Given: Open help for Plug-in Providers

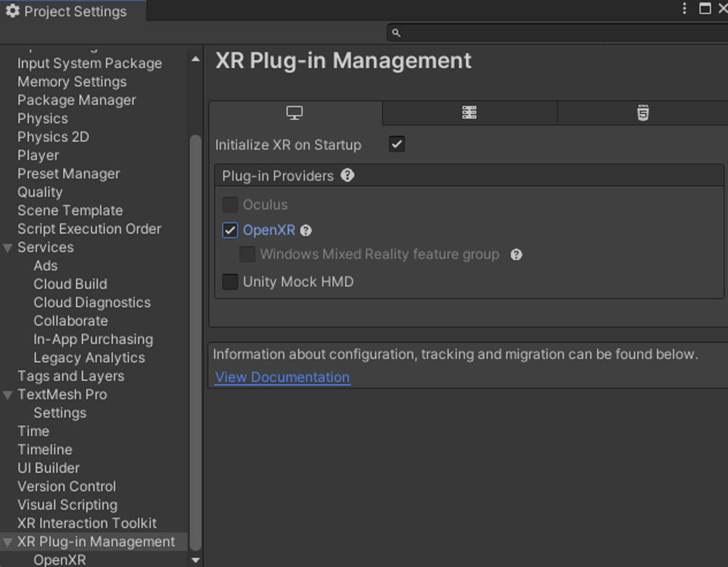Looking at the screenshot, I should (x=347, y=175).
